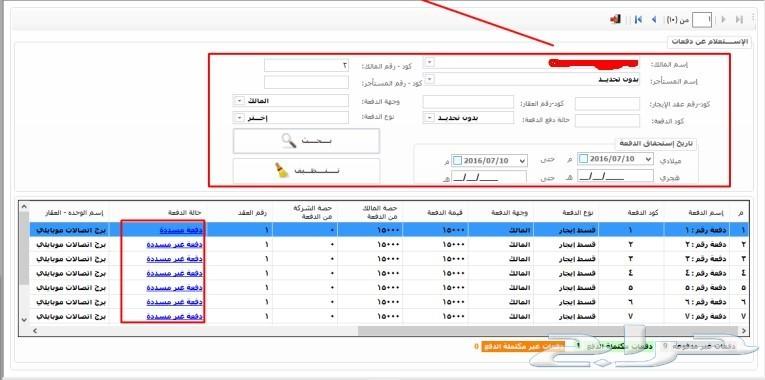Click the Hijri end date field

point(489,178)
